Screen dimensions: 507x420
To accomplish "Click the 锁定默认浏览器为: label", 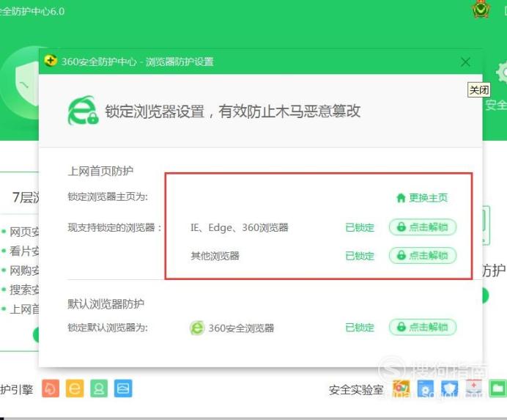I will tap(108, 328).
